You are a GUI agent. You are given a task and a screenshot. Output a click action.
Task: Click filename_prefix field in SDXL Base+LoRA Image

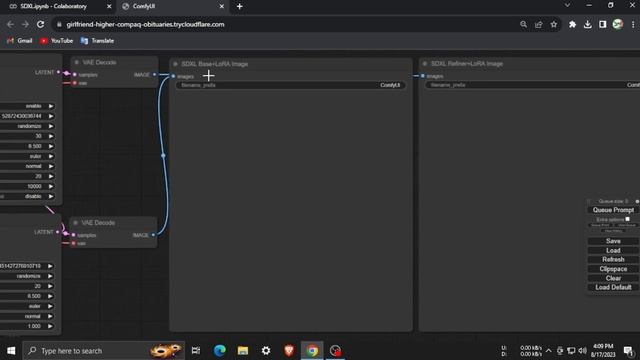(x=291, y=85)
